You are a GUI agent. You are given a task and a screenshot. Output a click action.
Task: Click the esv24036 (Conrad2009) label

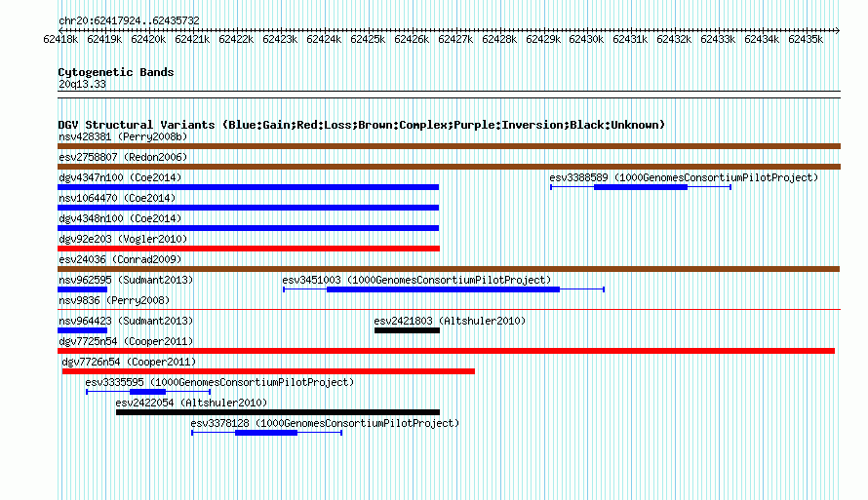[120, 259]
